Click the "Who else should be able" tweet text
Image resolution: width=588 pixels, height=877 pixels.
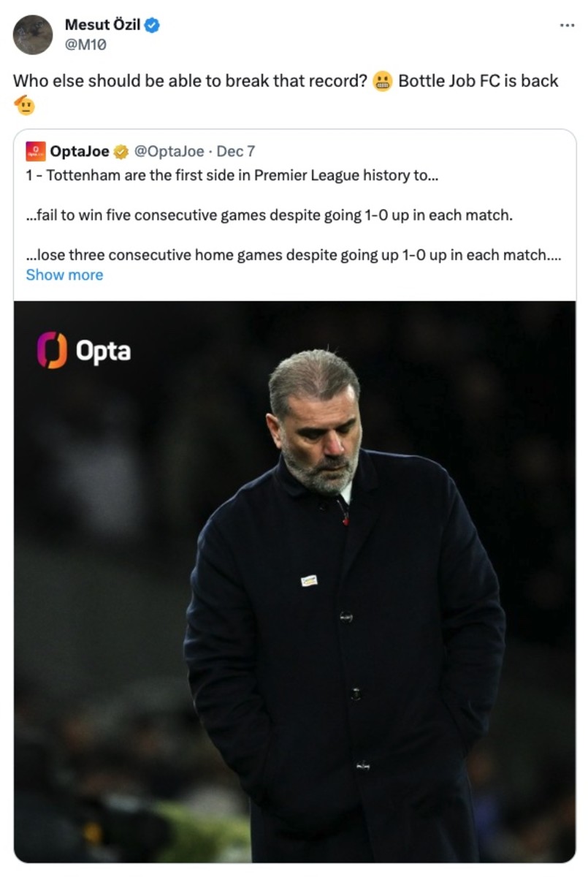(190, 81)
